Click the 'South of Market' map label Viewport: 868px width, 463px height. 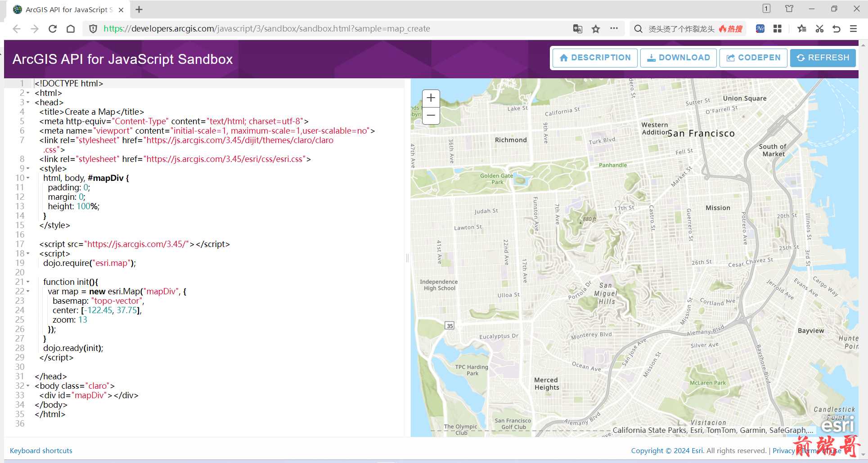773,150
